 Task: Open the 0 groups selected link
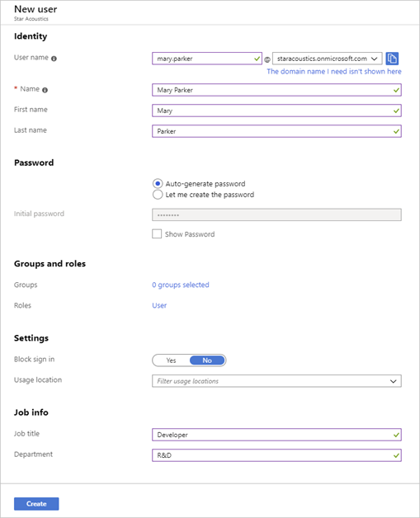click(181, 285)
